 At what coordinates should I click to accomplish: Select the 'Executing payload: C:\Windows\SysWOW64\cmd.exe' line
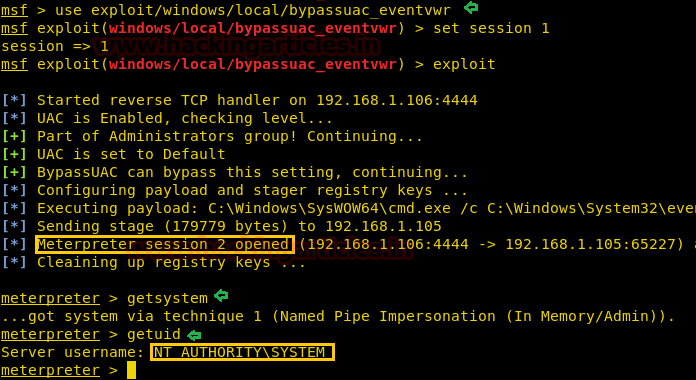(x=366, y=208)
